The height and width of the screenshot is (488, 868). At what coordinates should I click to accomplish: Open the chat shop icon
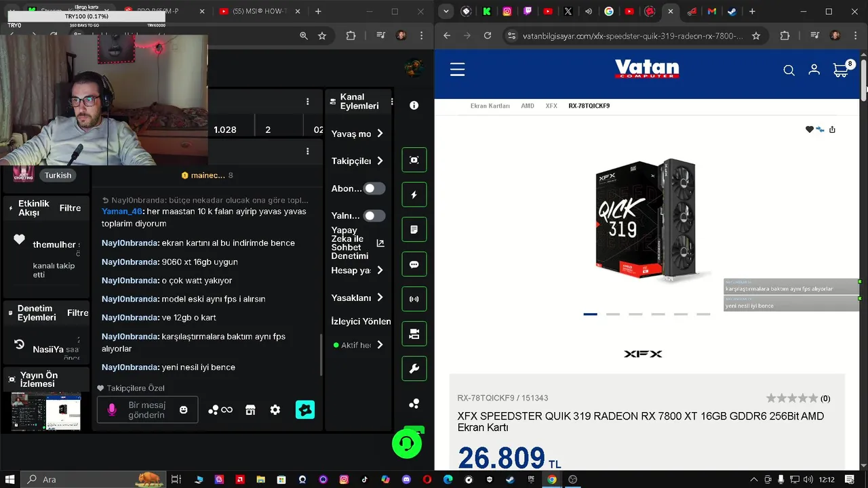point(250,410)
